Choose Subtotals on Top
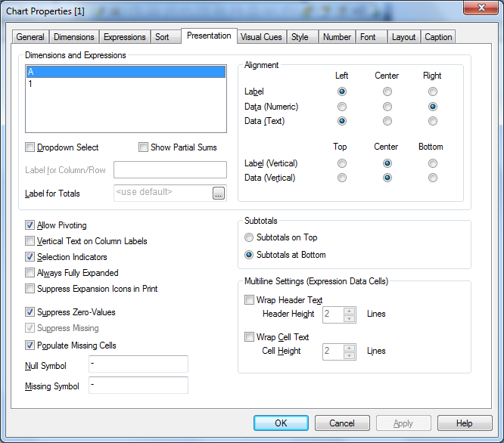The image size is (504, 443). (249, 237)
